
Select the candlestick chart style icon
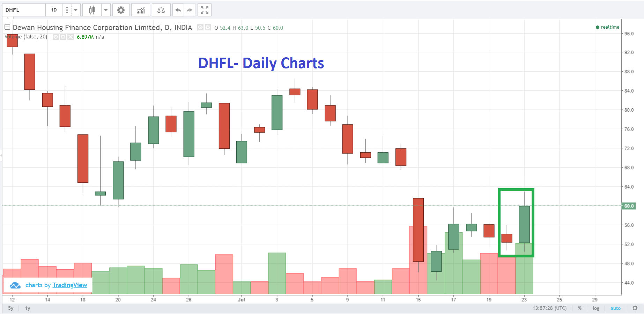(x=92, y=10)
